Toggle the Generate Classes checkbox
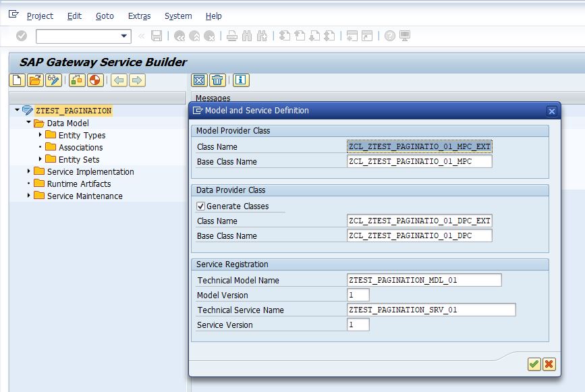Viewport: 585px width, 392px height. coord(200,206)
